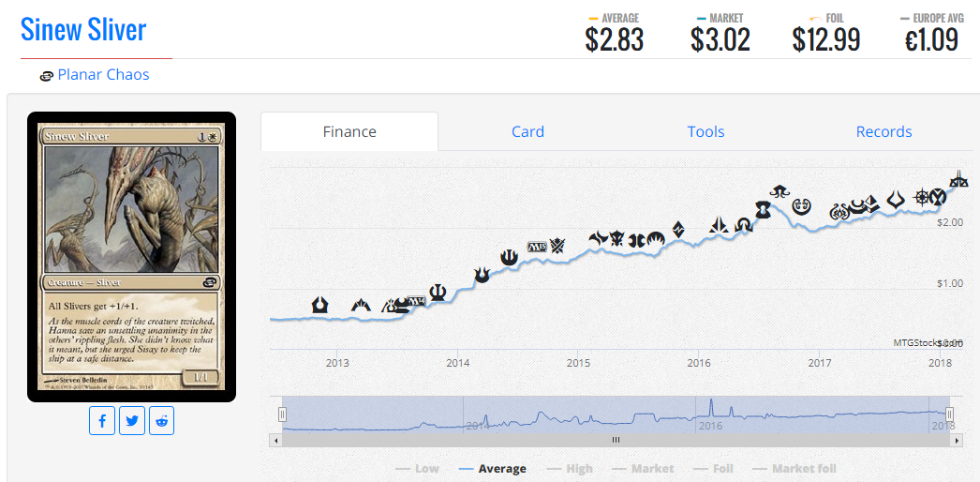
Task: Click the right range handle of chart navigator
Action: tap(949, 414)
